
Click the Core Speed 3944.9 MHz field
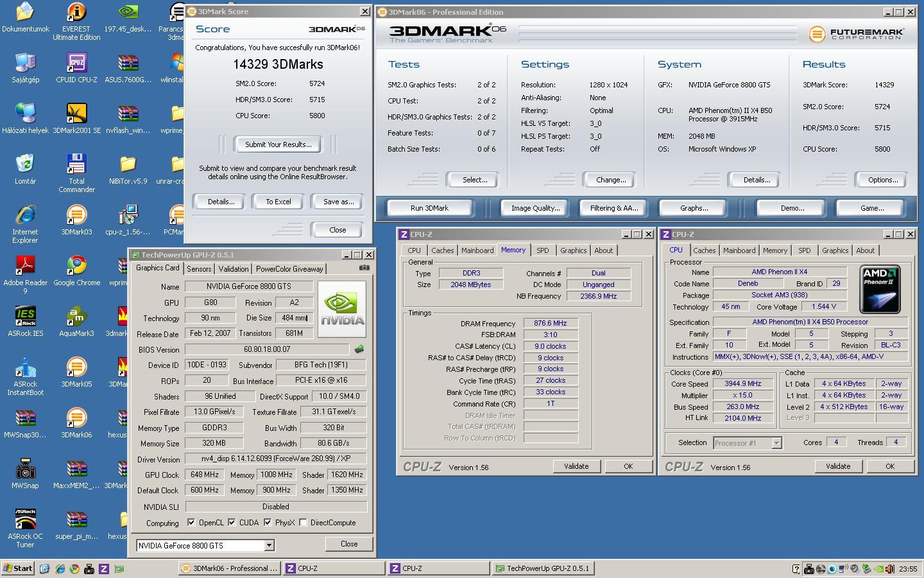pyautogui.click(x=742, y=383)
